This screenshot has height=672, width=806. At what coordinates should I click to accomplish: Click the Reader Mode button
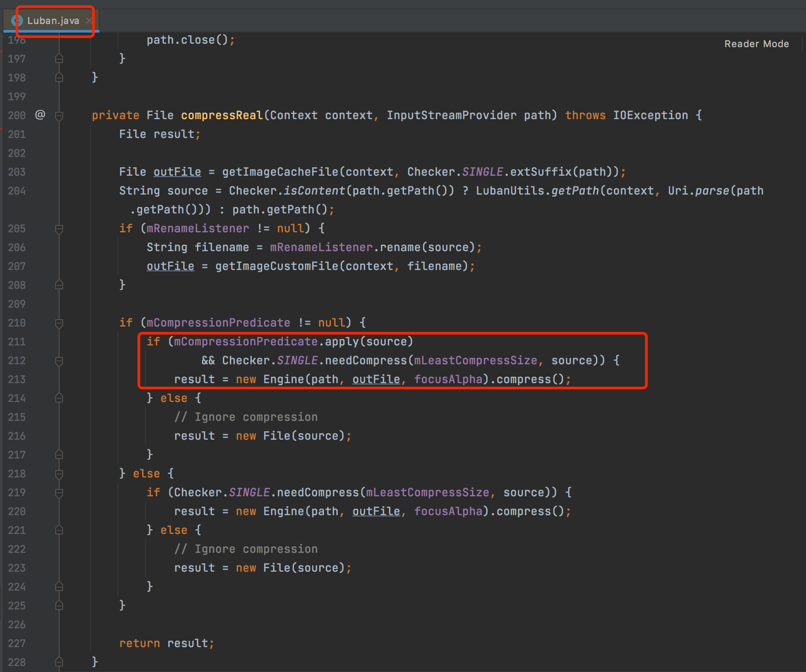pyautogui.click(x=756, y=43)
